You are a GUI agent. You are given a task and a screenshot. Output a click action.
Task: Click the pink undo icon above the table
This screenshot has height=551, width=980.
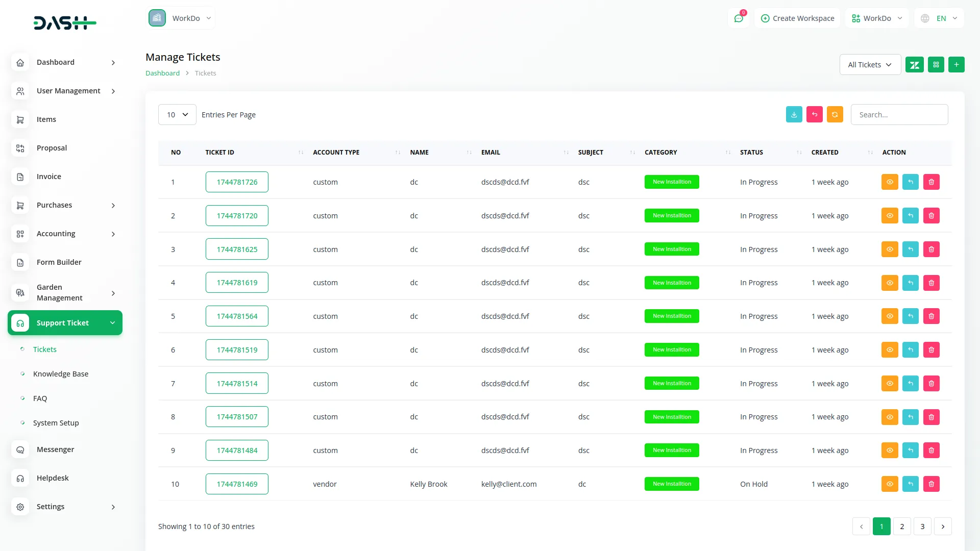[814, 114]
